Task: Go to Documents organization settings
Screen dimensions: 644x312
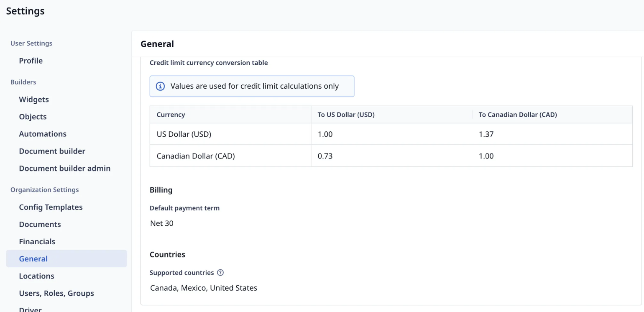Action: (40, 224)
